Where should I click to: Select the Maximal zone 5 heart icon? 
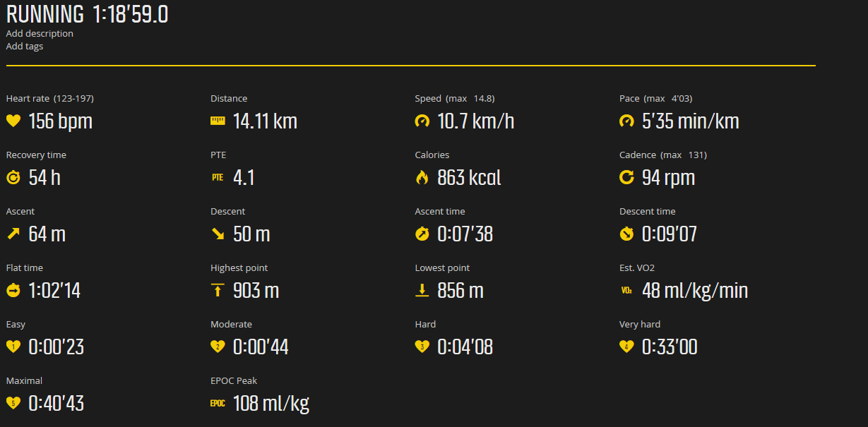pyautogui.click(x=13, y=403)
